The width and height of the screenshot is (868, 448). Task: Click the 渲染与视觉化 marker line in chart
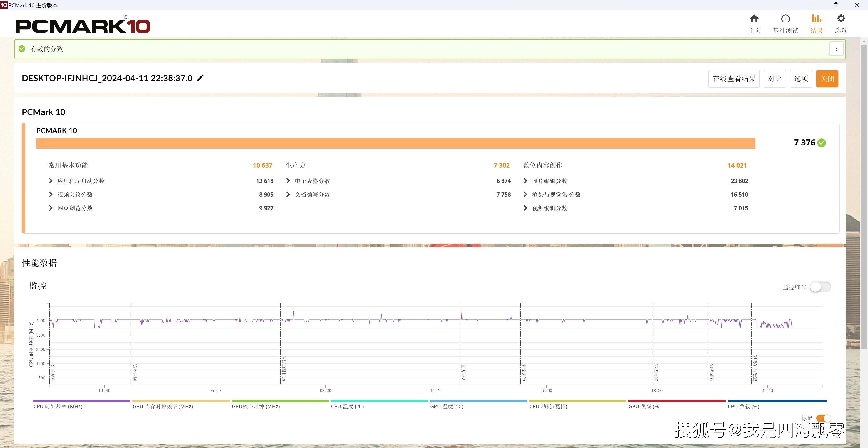click(x=751, y=344)
